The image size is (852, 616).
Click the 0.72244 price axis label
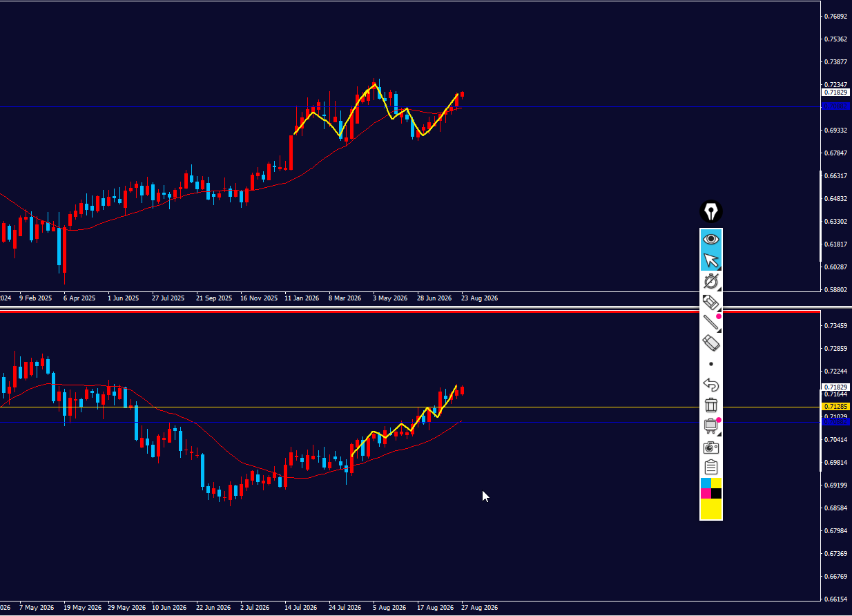[837, 372]
